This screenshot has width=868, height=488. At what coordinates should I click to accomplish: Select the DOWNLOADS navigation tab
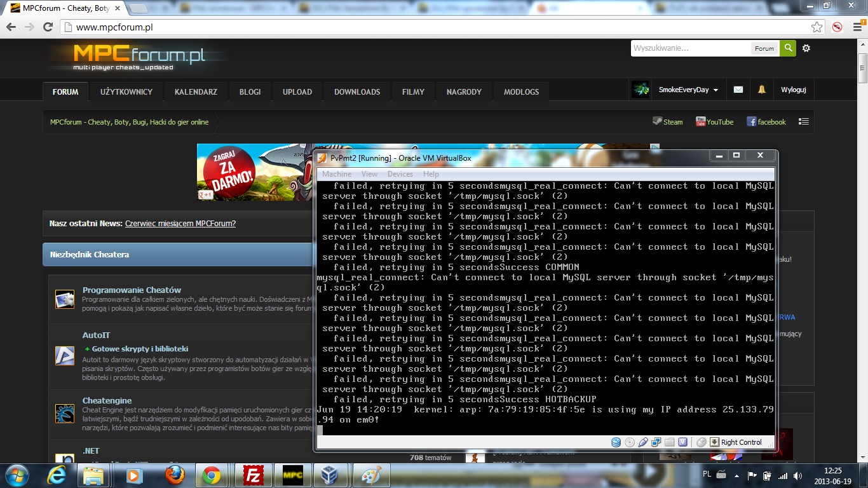tap(357, 91)
